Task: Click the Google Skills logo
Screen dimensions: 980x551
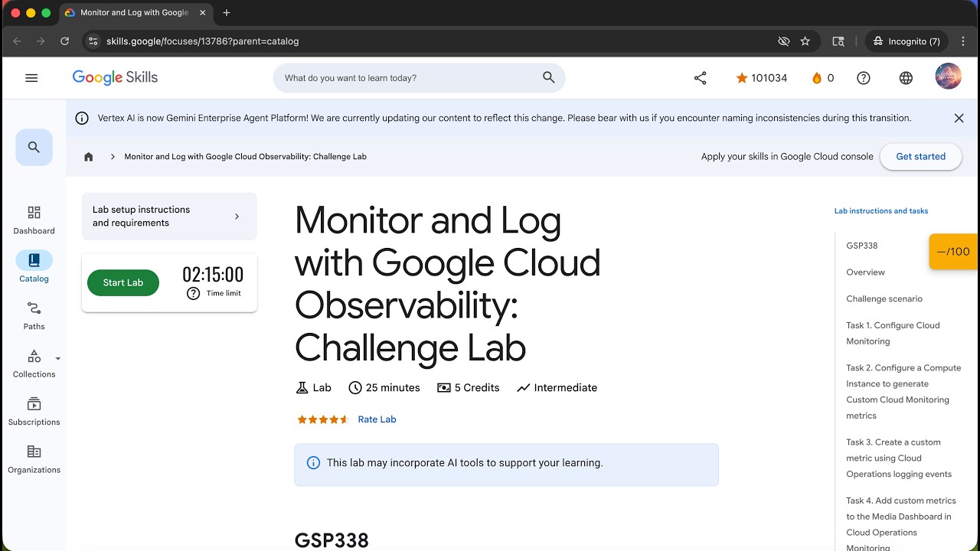Action: click(x=115, y=77)
